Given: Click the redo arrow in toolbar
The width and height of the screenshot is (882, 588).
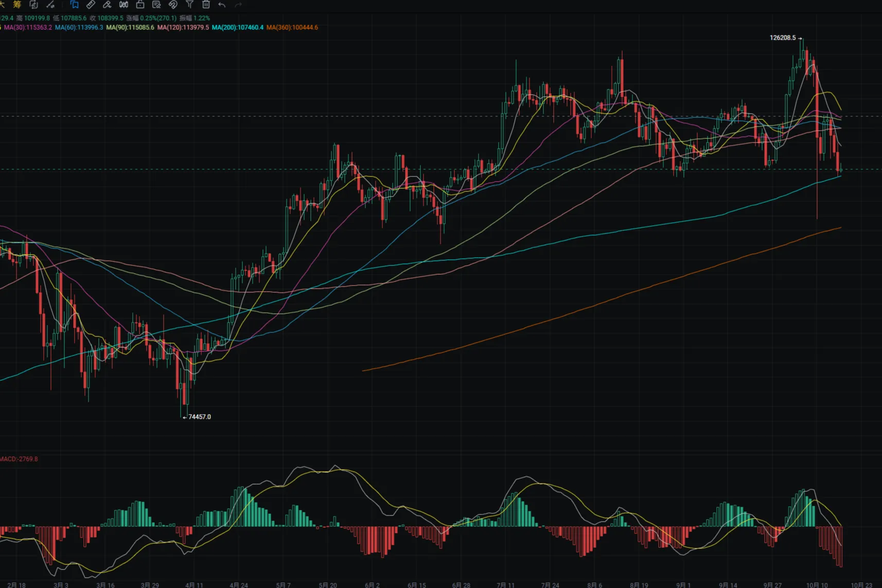Looking at the screenshot, I should point(238,5).
